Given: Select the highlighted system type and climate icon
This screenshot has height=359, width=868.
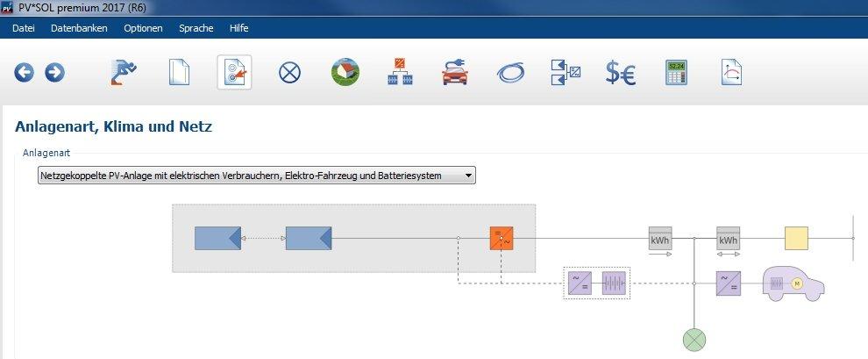Looking at the screenshot, I should click(234, 72).
